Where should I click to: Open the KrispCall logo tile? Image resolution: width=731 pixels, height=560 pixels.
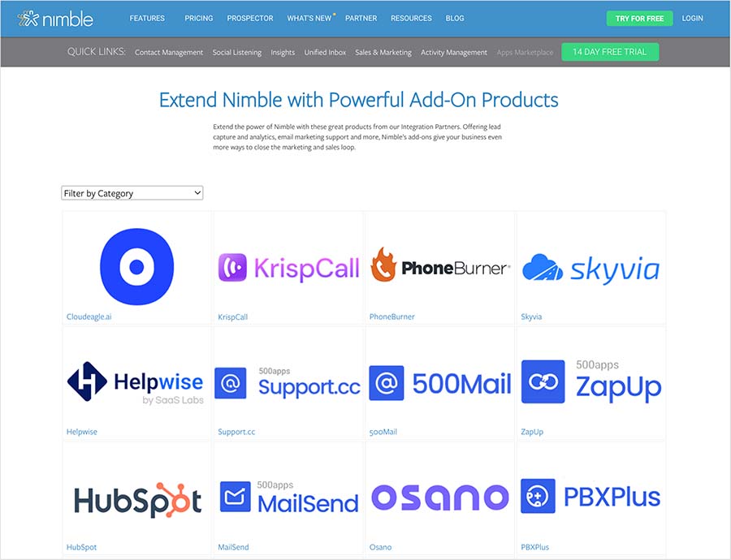point(288,268)
